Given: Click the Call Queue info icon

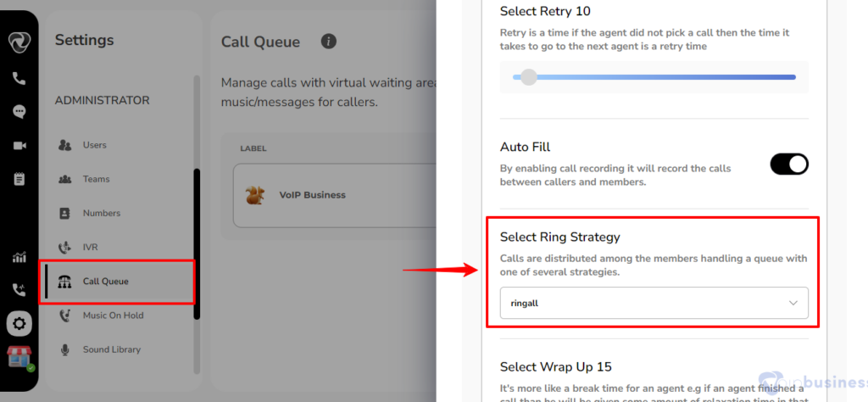Looking at the screenshot, I should [329, 42].
